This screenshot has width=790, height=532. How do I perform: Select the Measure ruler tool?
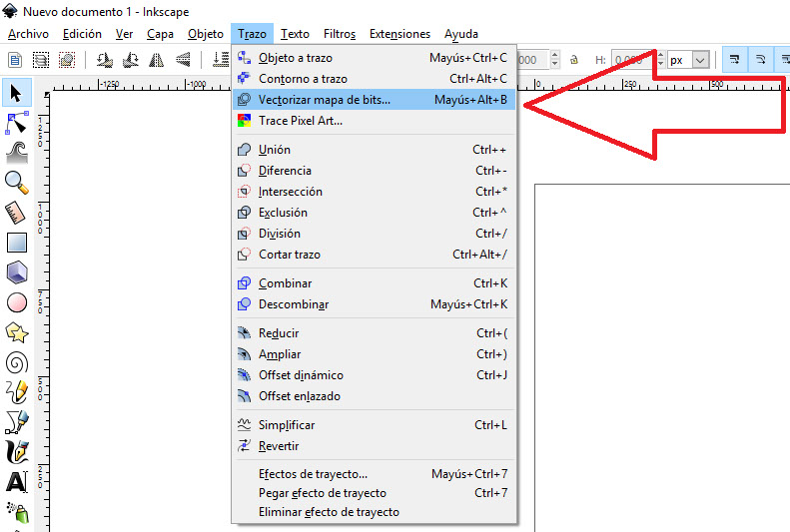point(16,213)
